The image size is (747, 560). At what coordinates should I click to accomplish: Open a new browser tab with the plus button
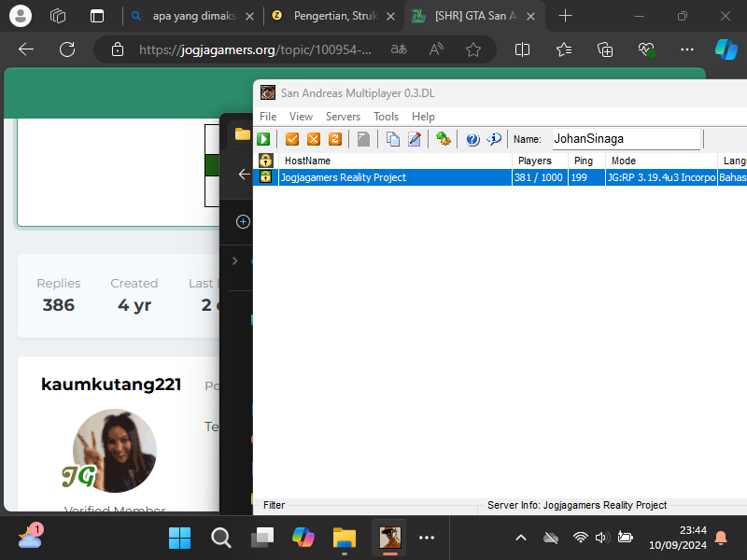pos(565,16)
